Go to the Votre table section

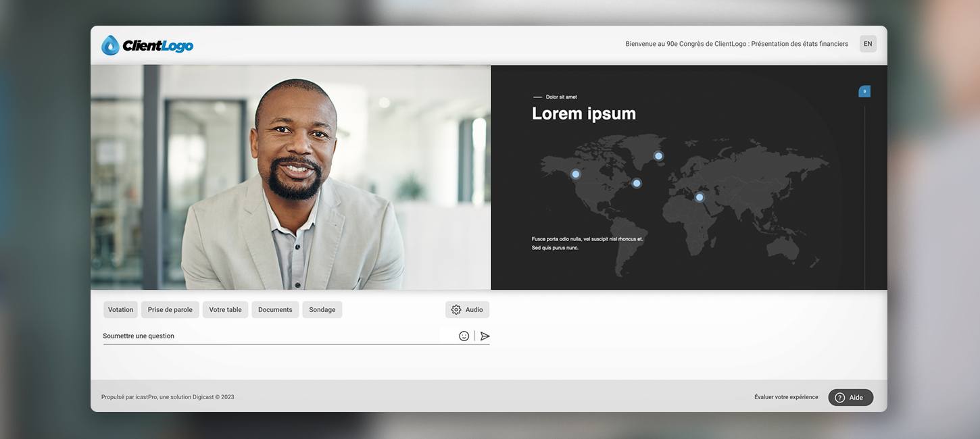[x=225, y=309]
